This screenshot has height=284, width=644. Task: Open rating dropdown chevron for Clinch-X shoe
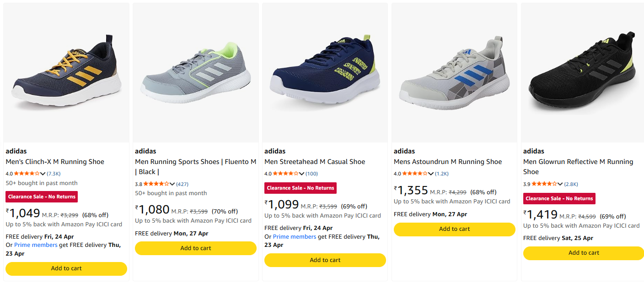pos(43,174)
